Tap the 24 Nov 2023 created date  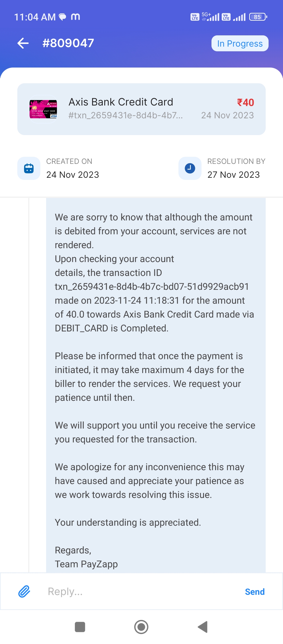(x=73, y=175)
